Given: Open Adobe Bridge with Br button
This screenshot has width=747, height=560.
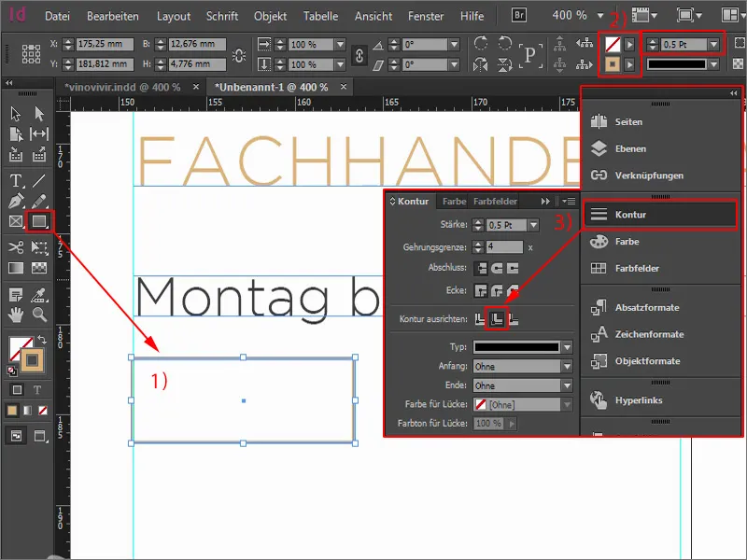Looking at the screenshot, I should (519, 15).
